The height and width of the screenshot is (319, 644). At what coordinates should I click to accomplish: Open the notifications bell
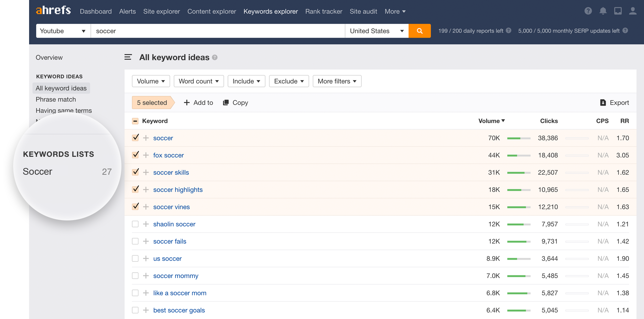pyautogui.click(x=603, y=11)
